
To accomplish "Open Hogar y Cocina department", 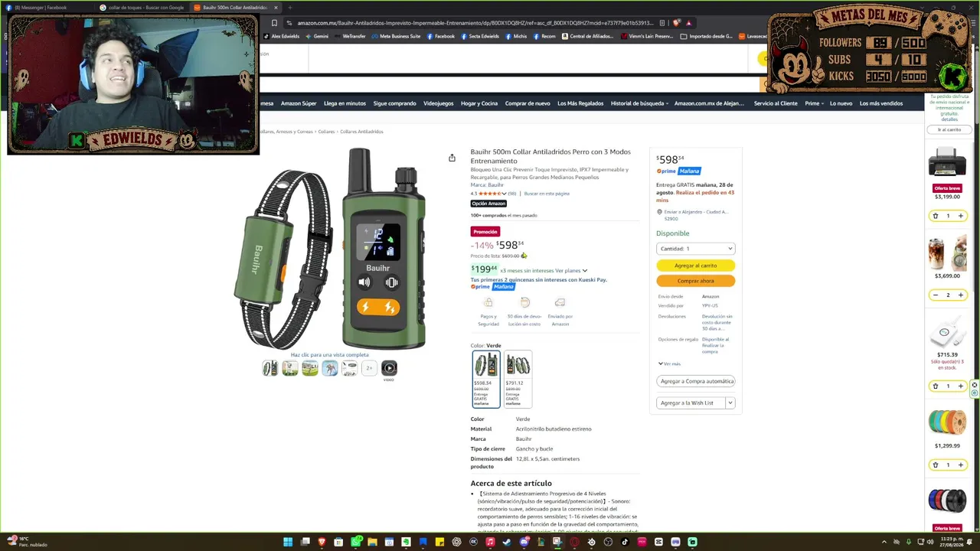I will 479,103.
